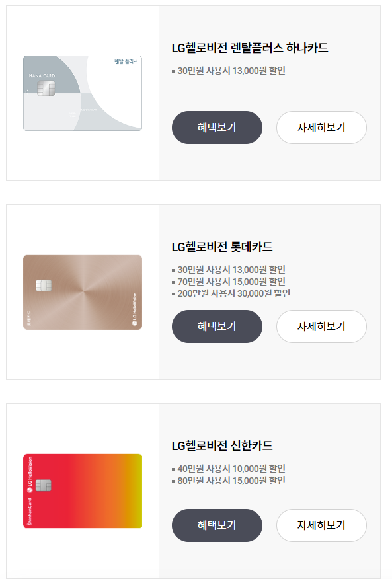Open 자세히보기 for LG헬로비전 렌탈플러스 하나카드
The height and width of the screenshot is (579, 392).
321,128
